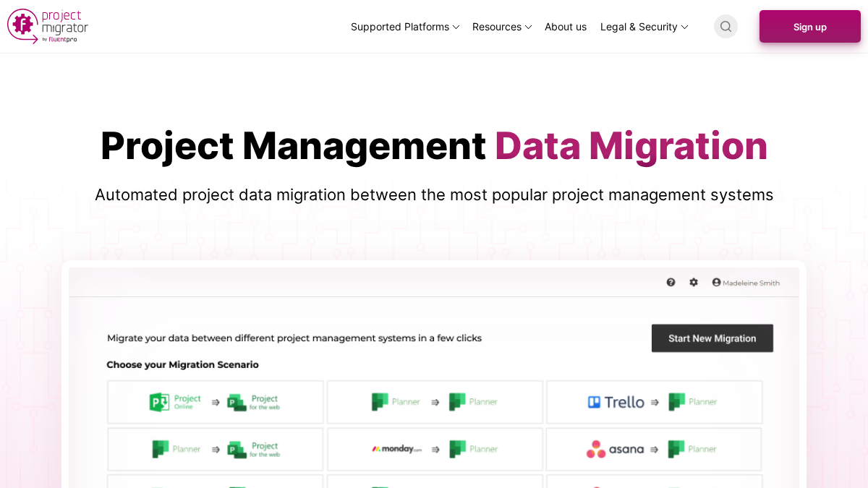The image size is (868, 488).
Task: Click Project for the web icon in Project Online card
Action: click(237, 402)
